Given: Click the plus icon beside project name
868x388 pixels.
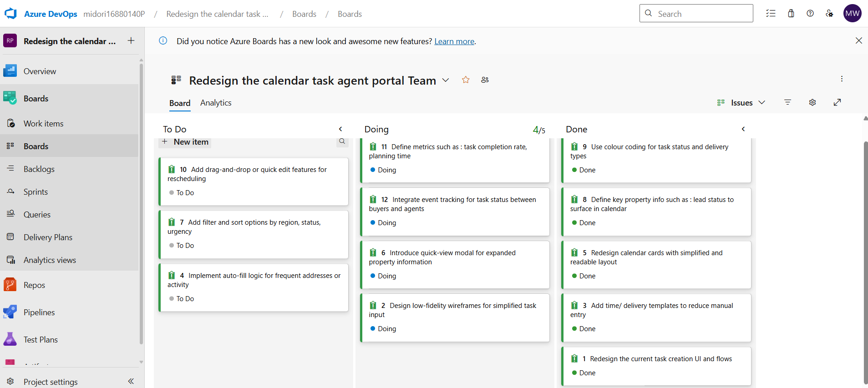Looking at the screenshot, I should tap(131, 41).
